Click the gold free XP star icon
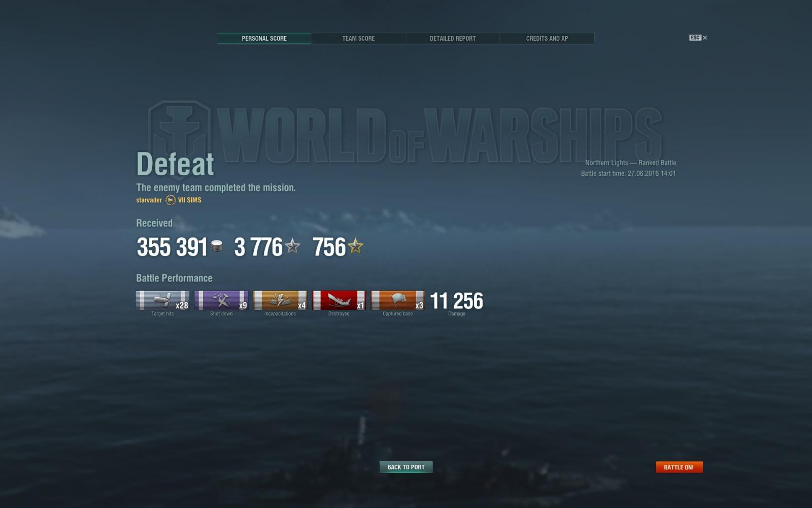812x508 pixels. (355, 246)
